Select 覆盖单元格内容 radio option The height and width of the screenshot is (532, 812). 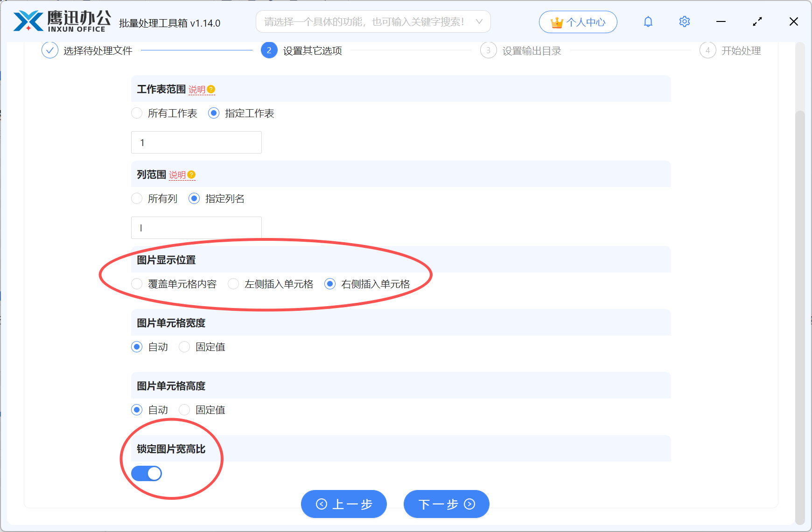(137, 284)
